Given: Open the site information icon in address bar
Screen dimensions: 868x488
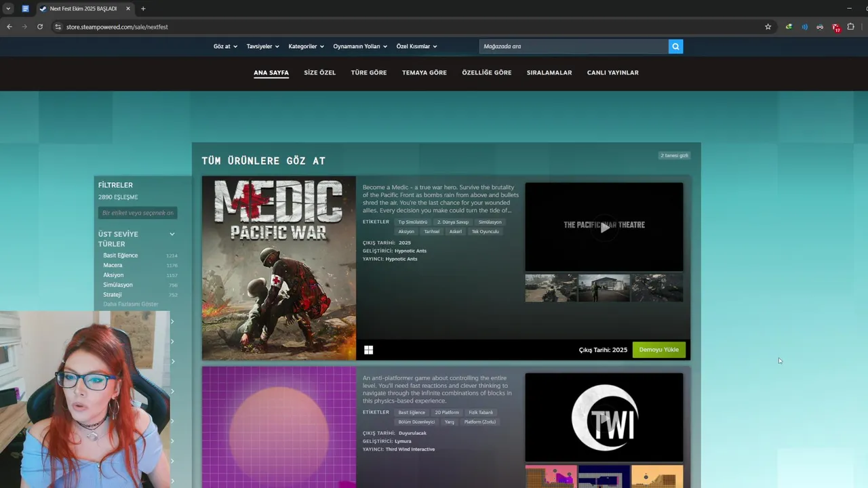Looking at the screenshot, I should pos(58,26).
